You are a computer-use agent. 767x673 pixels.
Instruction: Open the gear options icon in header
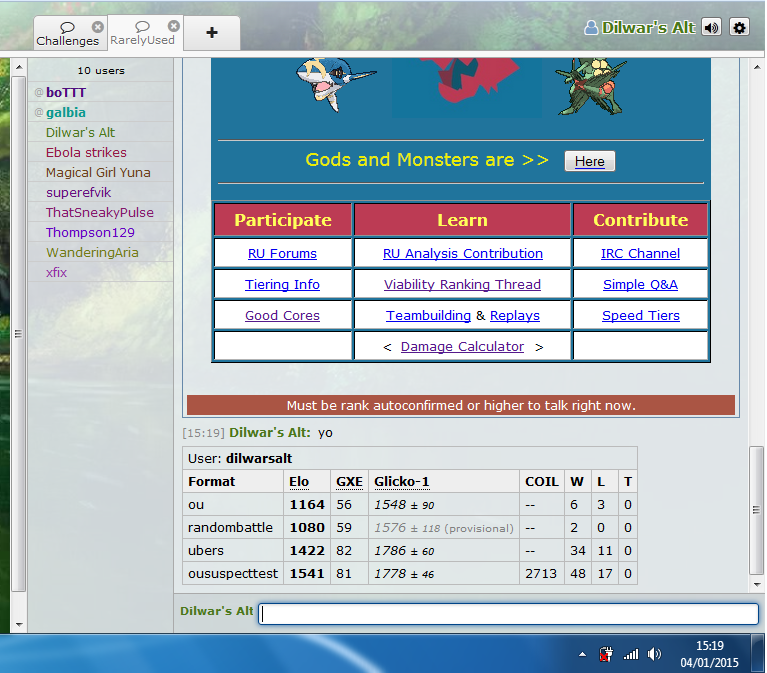click(x=739, y=27)
